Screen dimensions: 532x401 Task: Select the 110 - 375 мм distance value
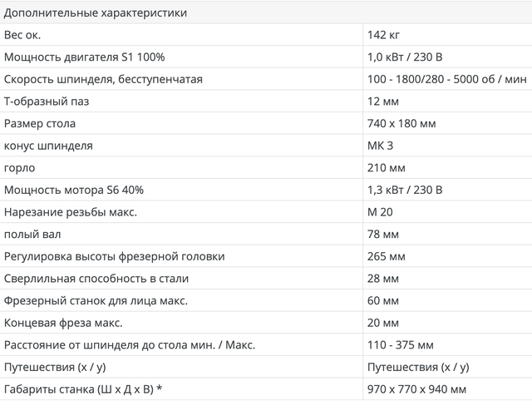click(401, 345)
